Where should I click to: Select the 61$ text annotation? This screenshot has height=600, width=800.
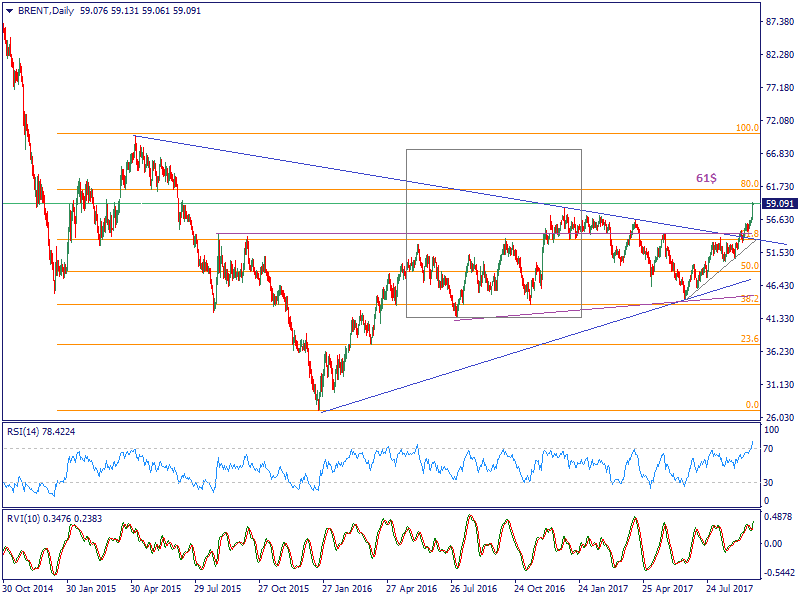point(706,177)
